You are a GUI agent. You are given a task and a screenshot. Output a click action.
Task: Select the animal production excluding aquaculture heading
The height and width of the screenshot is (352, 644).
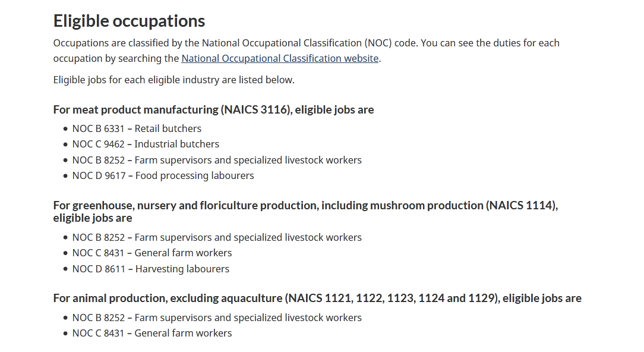click(317, 298)
